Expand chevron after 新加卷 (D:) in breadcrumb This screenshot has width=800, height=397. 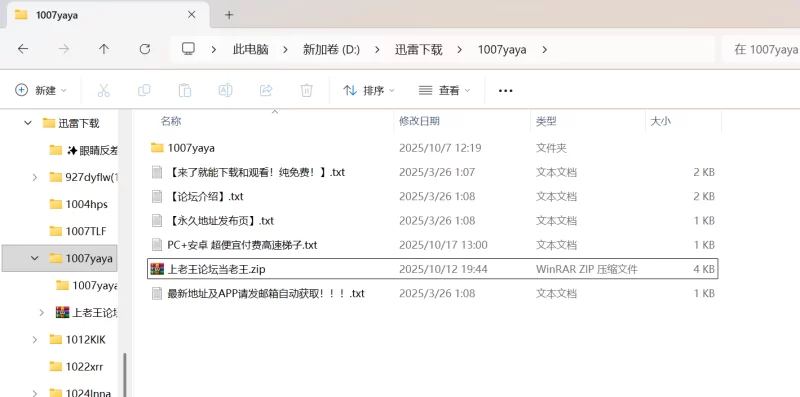click(377, 49)
